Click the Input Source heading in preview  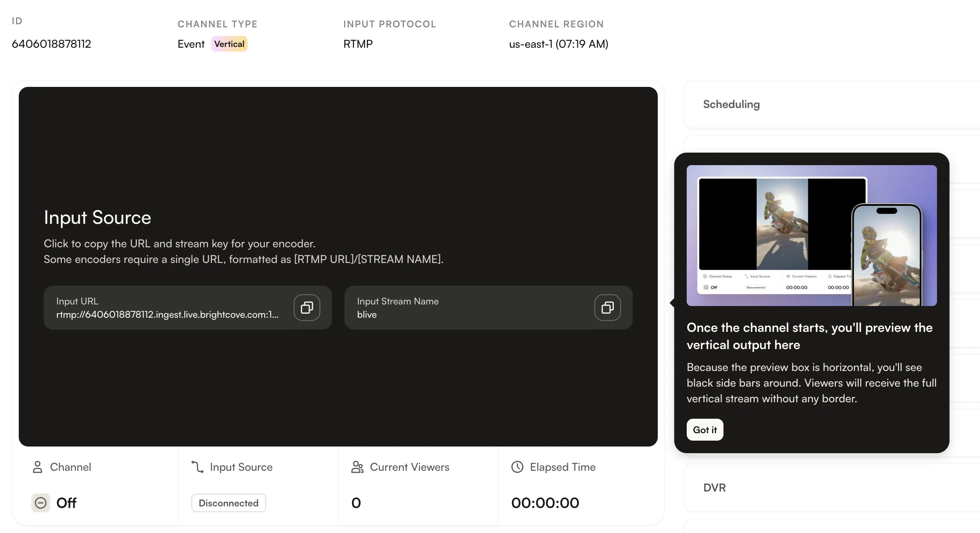[97, 218]
